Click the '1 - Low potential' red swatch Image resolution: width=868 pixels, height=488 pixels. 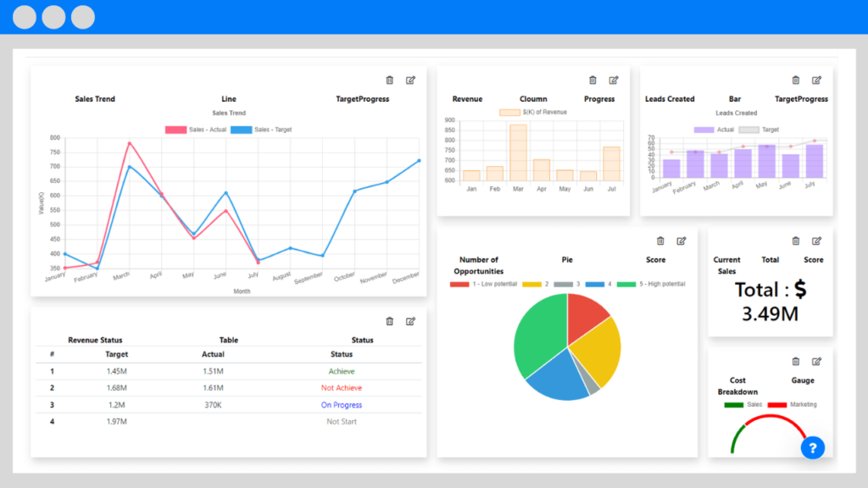pos(459,285)
